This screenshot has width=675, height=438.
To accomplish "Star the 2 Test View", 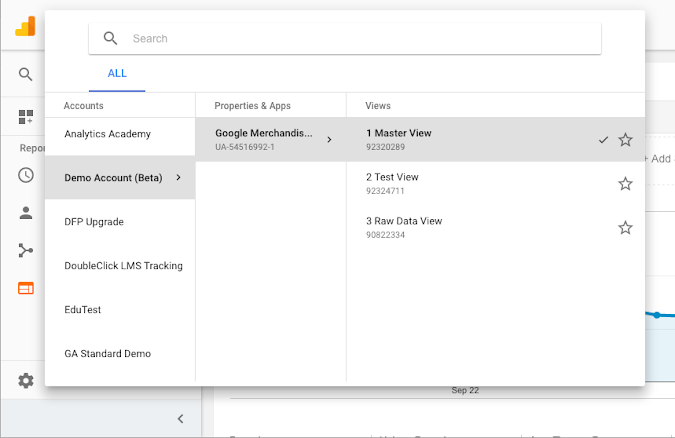I will [x=625, y=184].
